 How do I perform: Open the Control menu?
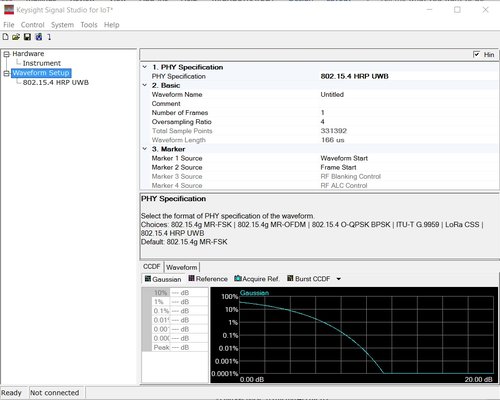[x=32, y=25]
